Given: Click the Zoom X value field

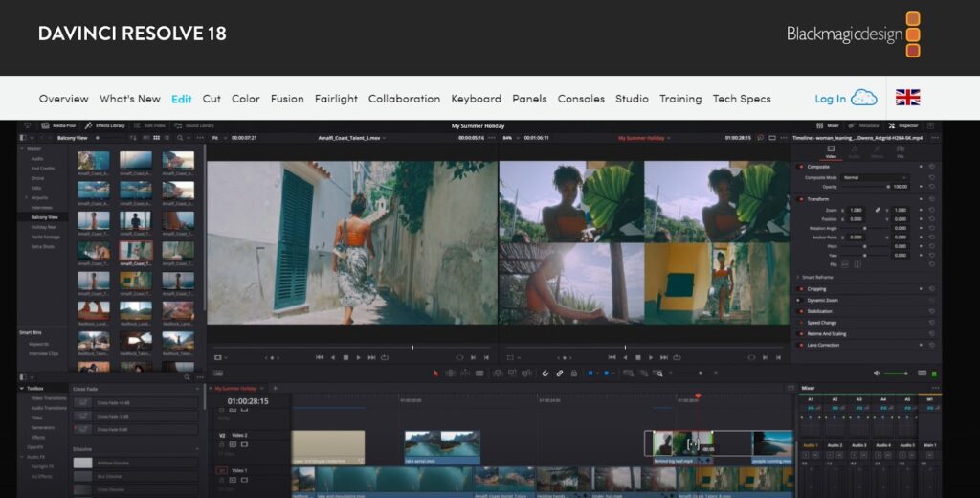Looking at the screenshot, I should pyautogui.click(x=855, y=210).
